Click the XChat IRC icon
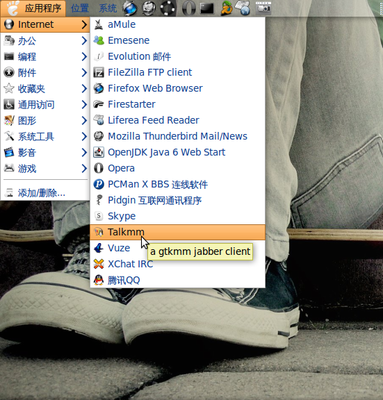 (x=98, y=264)
